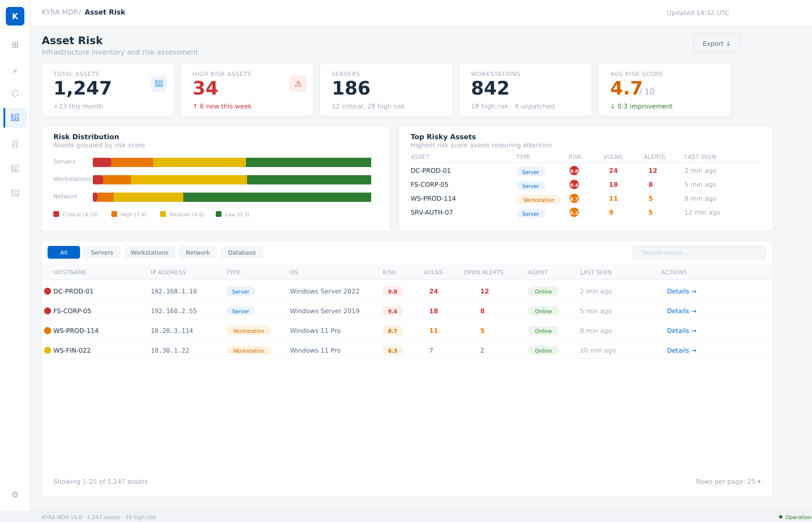Click the blue icon on Total Assets card
This screenshot has width=812, height=522.
coord(159,84)
